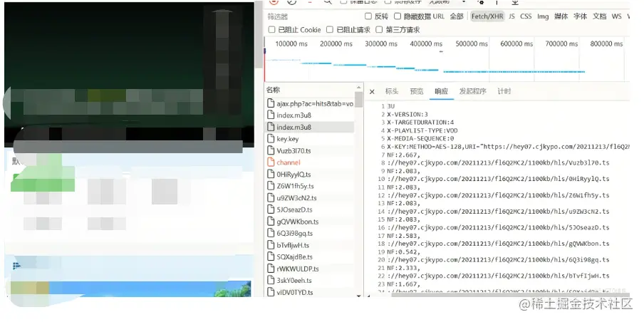The image size is (644, 322).
Task: Click the file icon beside Z6W1fh5y.ts
Action: [270, 186]
